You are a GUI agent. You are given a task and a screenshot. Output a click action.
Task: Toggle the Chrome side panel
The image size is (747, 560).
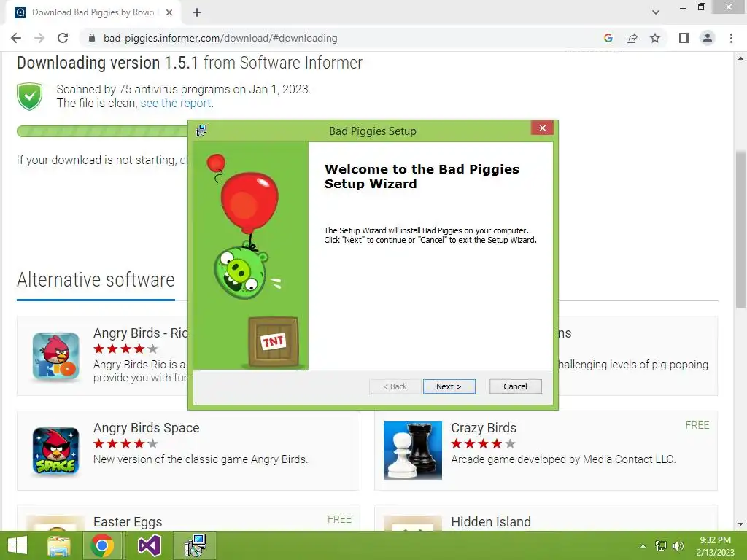click(684, 38)
